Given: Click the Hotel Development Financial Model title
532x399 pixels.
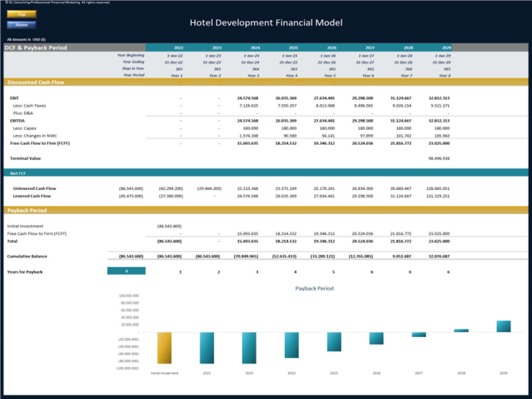Looking at the screenshot, I should pos(266,23).
